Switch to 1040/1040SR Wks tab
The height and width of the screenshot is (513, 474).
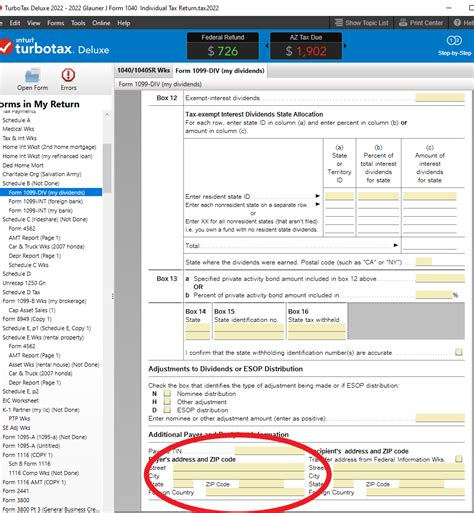coord(144,70)
